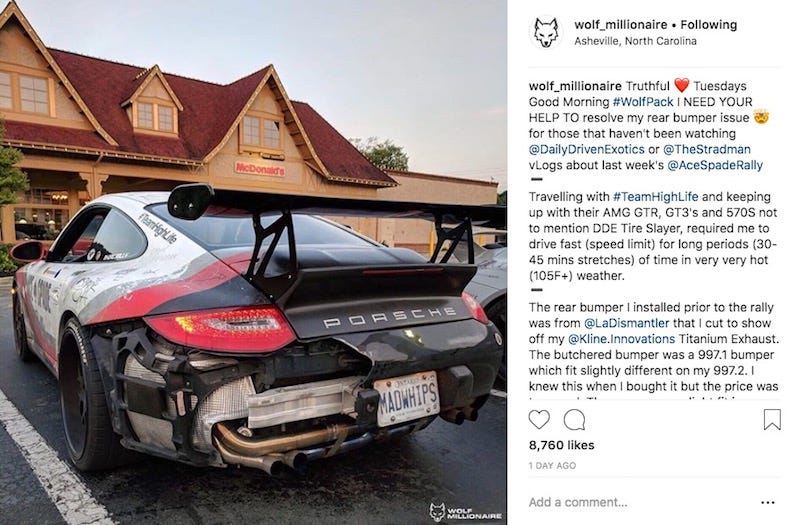View the 8,760 likes list
This screenshot has height=525, width=800.
[x=561, y=445]
